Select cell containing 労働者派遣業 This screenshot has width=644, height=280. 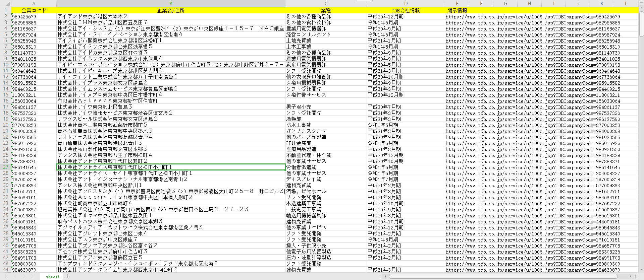pos(301,167)
